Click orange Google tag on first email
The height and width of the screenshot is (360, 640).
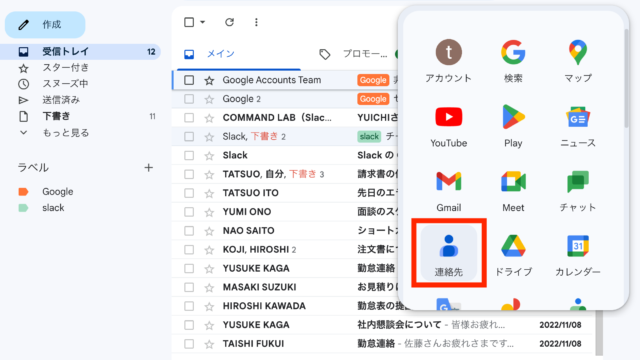(x=373, y=80)
